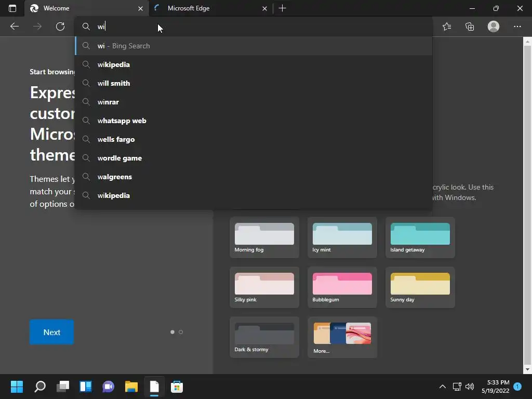Open the profile avatar icon
This screenshot has width=532, height=399.
[494, 26]
